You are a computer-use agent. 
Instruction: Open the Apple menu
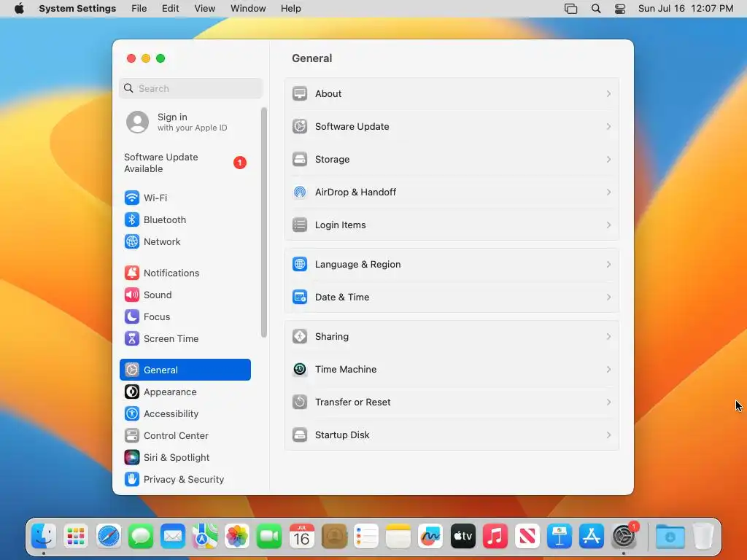pos(19,9)
